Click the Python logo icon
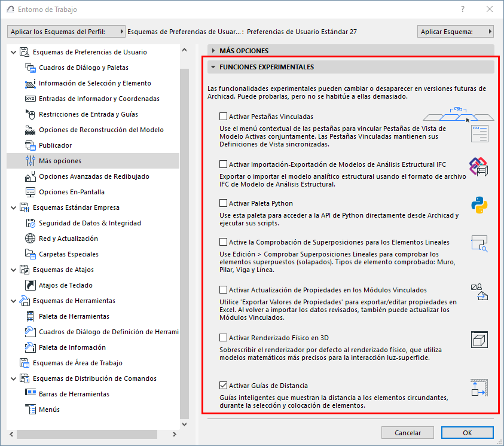 (479, 205)
